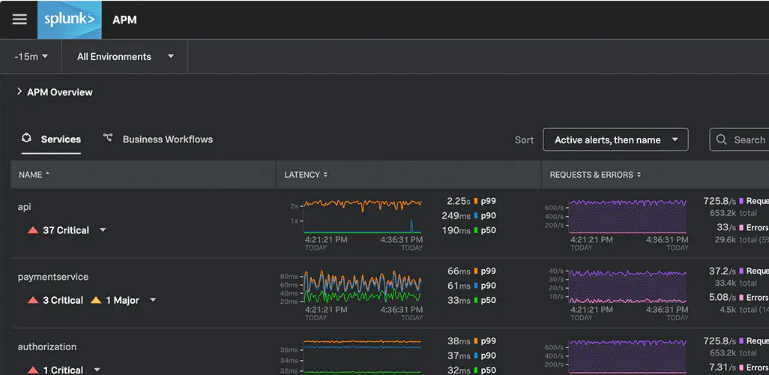Click the purple requests swatch for paymentservice
The height and width of the screenshot is (375, 769).
pos(742,271)
